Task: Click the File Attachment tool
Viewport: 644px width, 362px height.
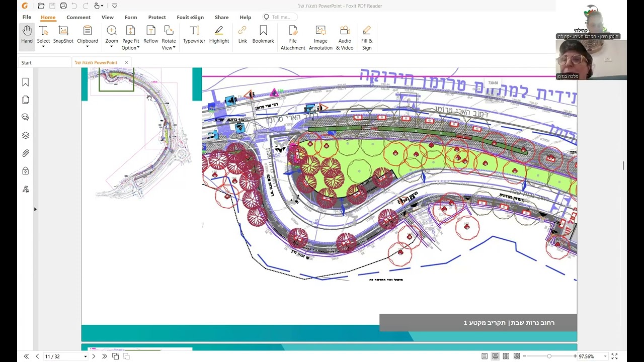Action: click(x=293, y=38)
